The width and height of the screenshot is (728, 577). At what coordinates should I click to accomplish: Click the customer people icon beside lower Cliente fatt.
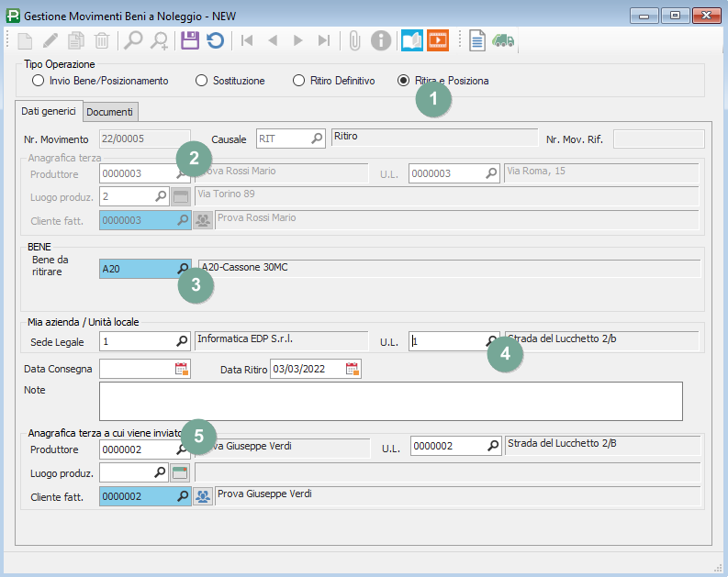(203, 496)
